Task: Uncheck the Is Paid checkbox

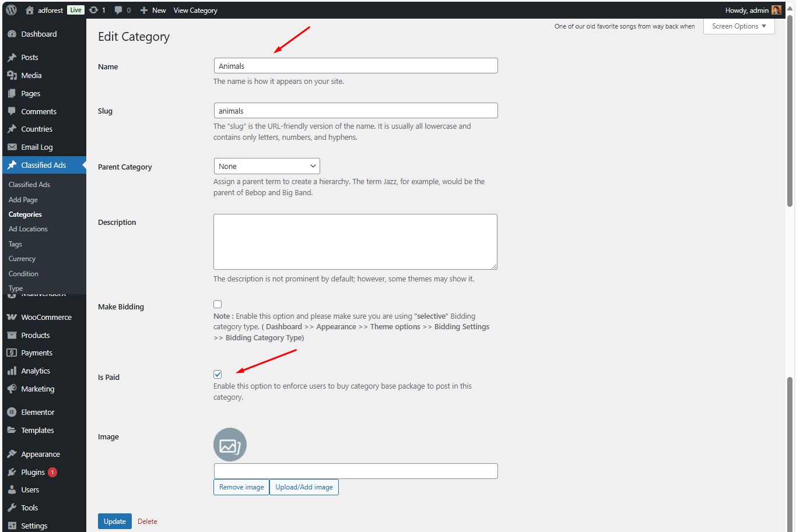Action: click(218, 375)
